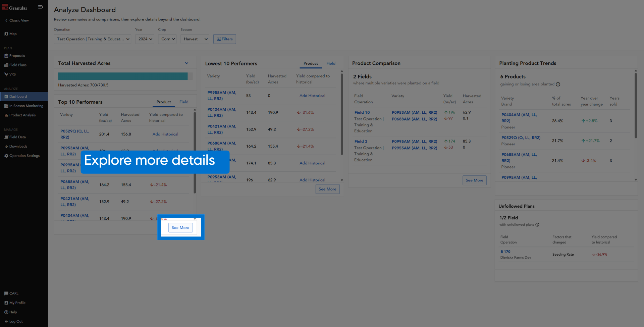Click Top 10 Performers scrollbar
Screen dimensions: 644x327
[195, 153]
